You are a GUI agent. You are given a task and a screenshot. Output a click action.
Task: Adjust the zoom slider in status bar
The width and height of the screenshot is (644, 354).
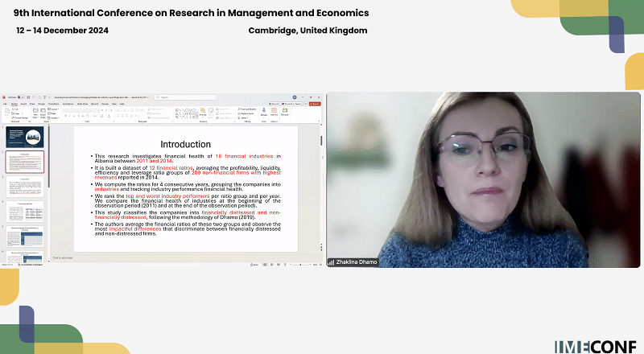tap(299, 264)
